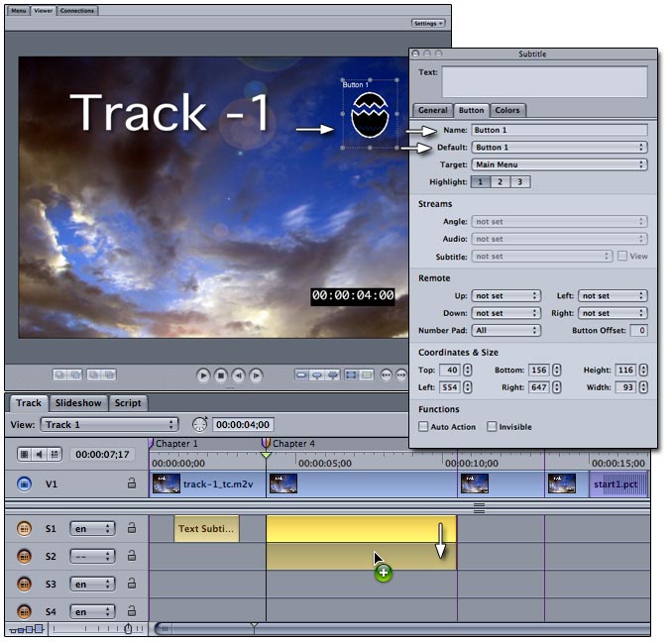Screen dimensions: 672x642
Task: Open the Remote Right dropdown
Action: click(x=613, y=313)
